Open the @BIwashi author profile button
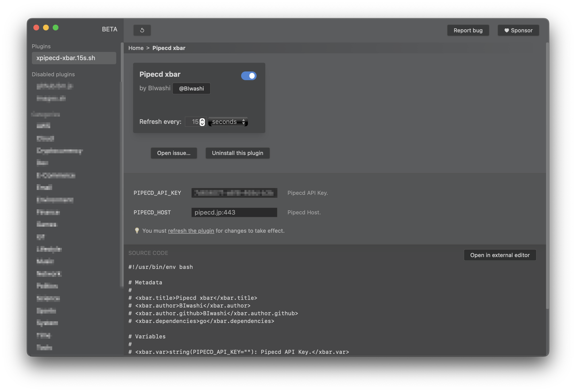Viewport: 576px width, 392px height. (x=191, y=88)
